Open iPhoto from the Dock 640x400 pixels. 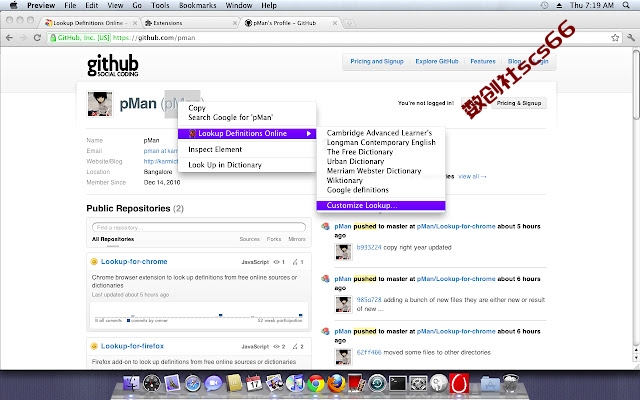pos(275,384)
